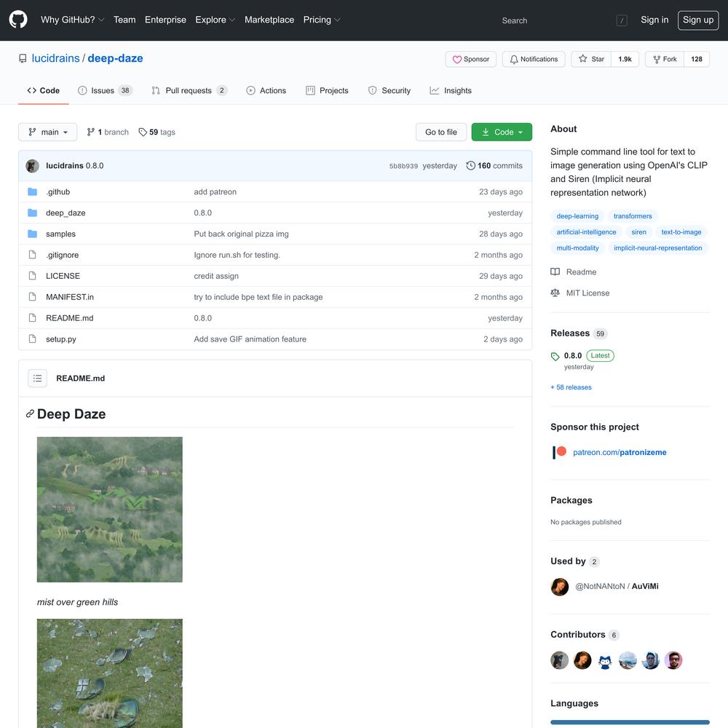View the 128 forks count
Screen dimensions: 728x728
697,59
